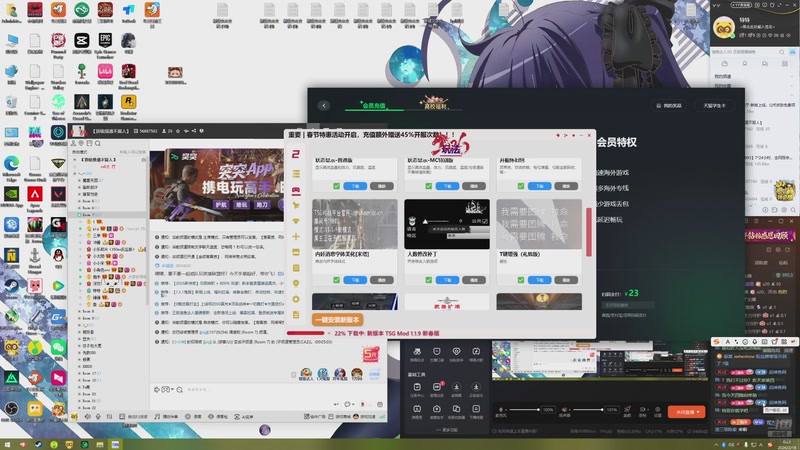Open dropdown arrow on 关闭直播 button

click(698, 412)
